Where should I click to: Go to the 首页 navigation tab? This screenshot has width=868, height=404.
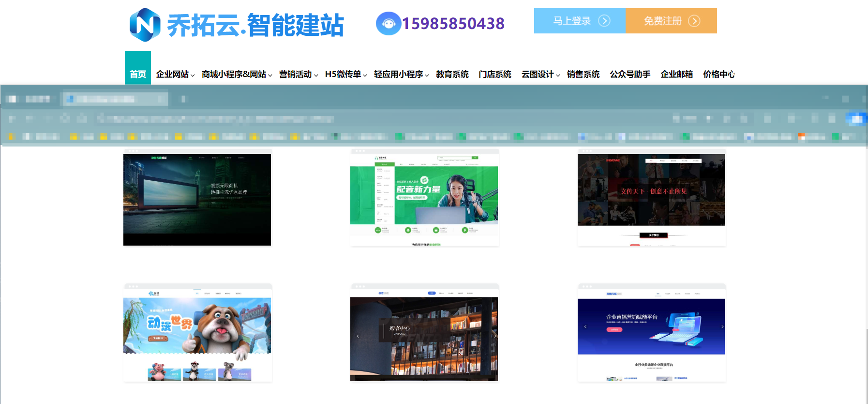tap(138, 74)
